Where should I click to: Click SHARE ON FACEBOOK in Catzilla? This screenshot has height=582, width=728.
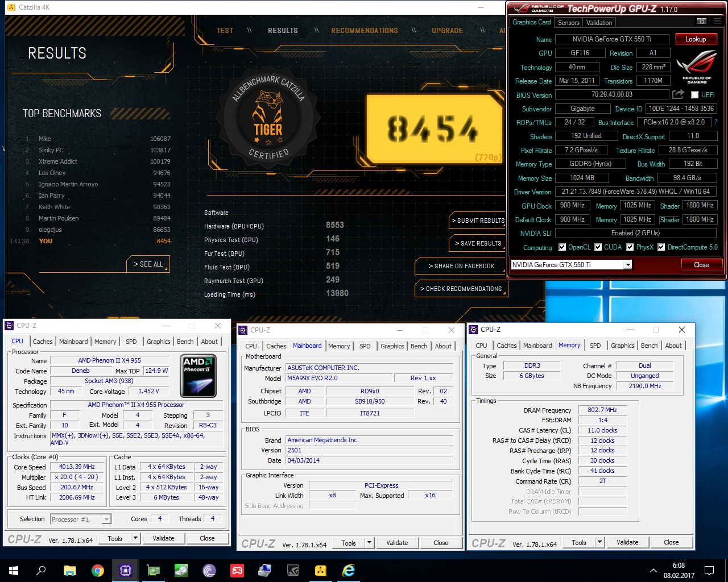point(461,266)
